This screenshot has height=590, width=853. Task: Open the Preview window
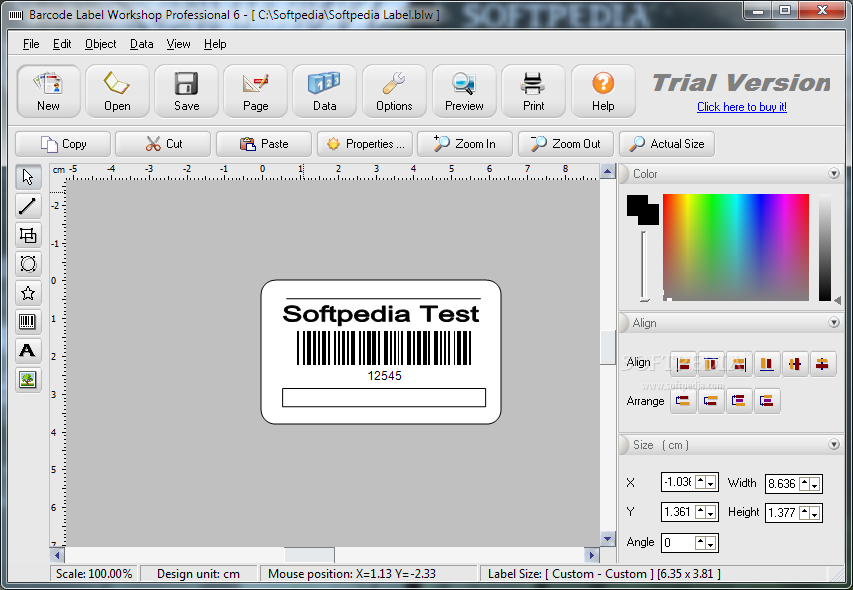tap(463, 90)
